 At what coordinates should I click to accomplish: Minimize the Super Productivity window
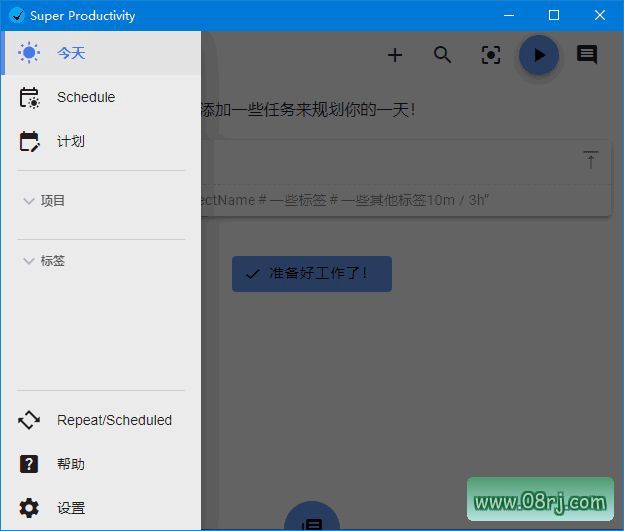(509, 16)
